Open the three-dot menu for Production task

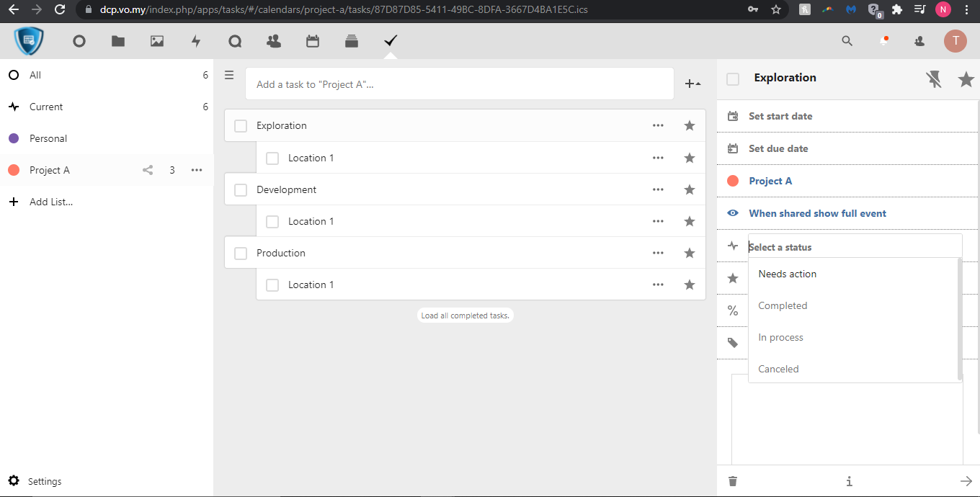coord(658,253)
